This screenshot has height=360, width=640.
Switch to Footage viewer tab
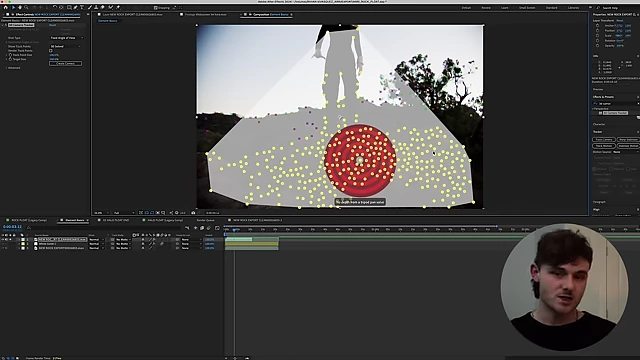click(205, 14)
